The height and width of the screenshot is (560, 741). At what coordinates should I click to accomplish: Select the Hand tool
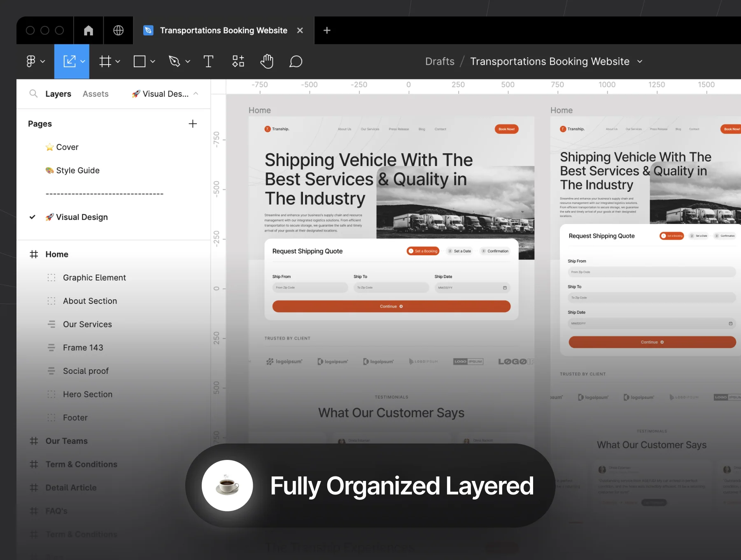267,61
